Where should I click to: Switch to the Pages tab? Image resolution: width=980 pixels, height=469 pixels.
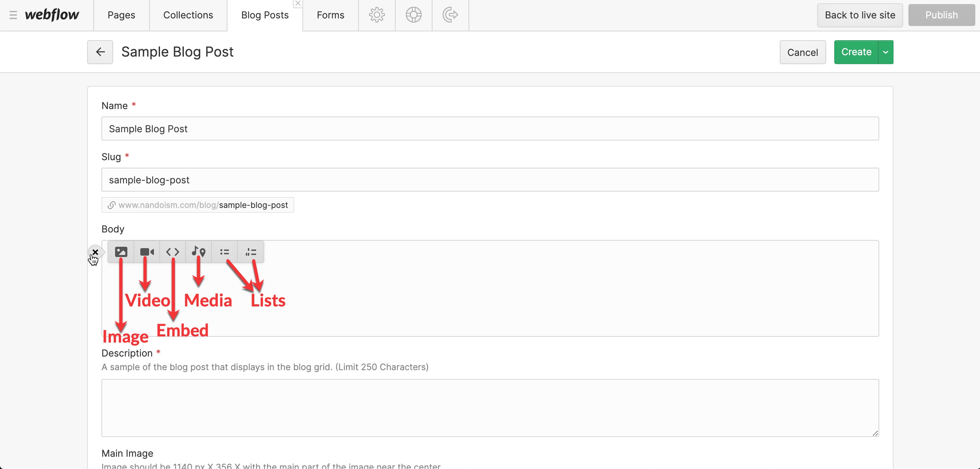tap(121, 15)
